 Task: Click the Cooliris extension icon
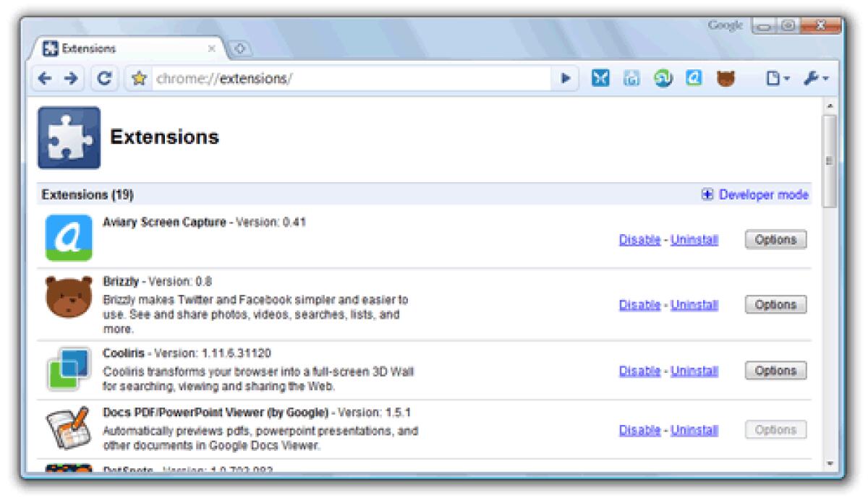pos(69,369)
